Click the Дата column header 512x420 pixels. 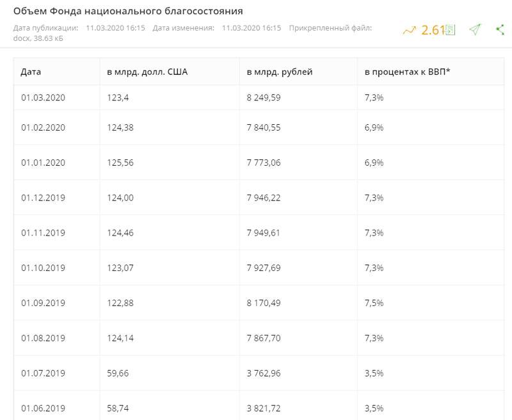pyautogui.click(x=31, y=72)
